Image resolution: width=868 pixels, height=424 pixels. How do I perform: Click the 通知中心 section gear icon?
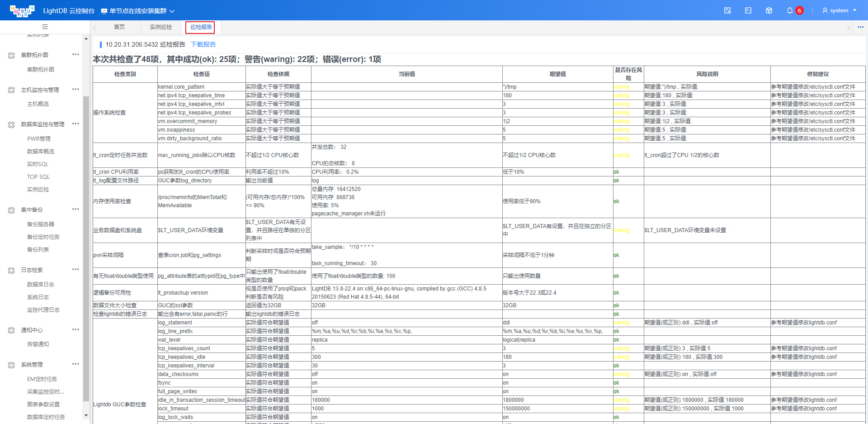pos(11,330)
